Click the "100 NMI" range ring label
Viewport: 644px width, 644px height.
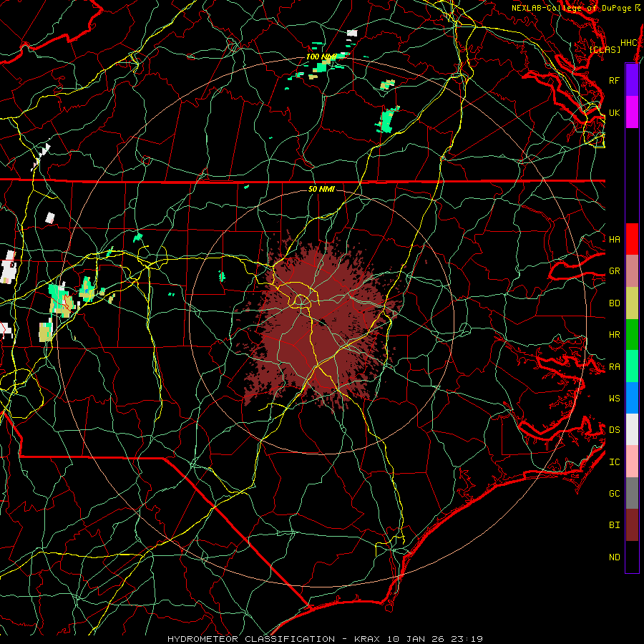(x=321, y=57)
